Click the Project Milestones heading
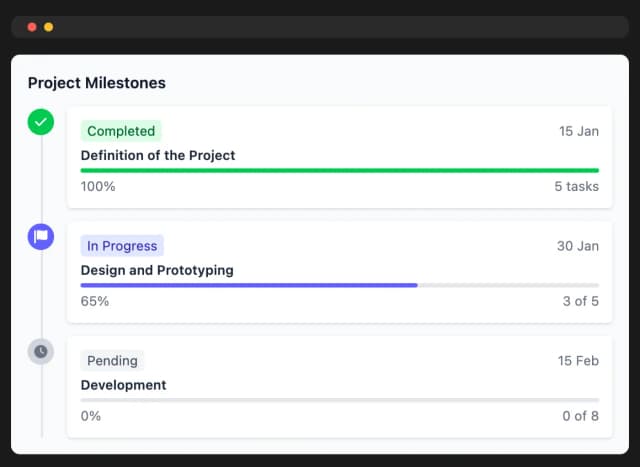640x467 pixels. pyautogui.click(x=97, y=83)
